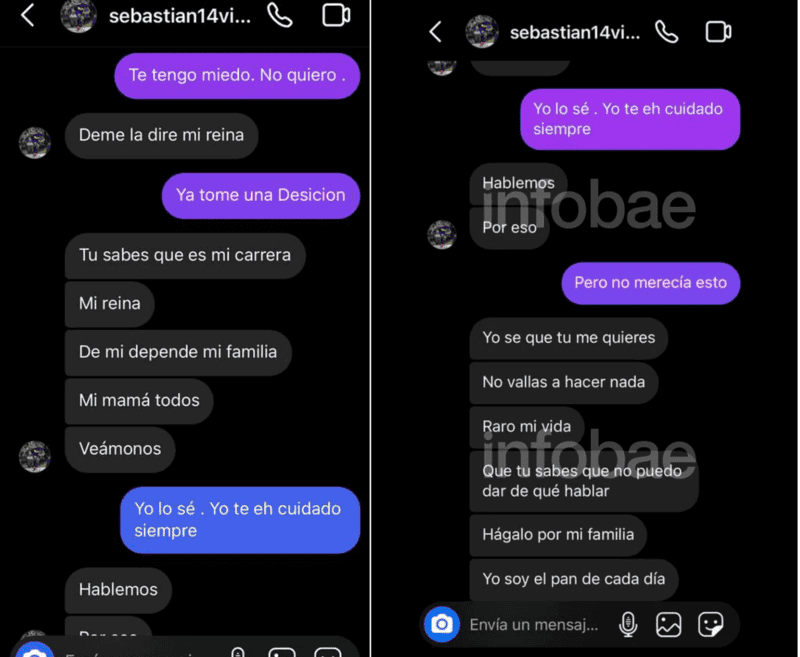Tap avatar beside 'Deme la dire mi reina'
Viewport: 800px width, 657px height.
point(35,143)
